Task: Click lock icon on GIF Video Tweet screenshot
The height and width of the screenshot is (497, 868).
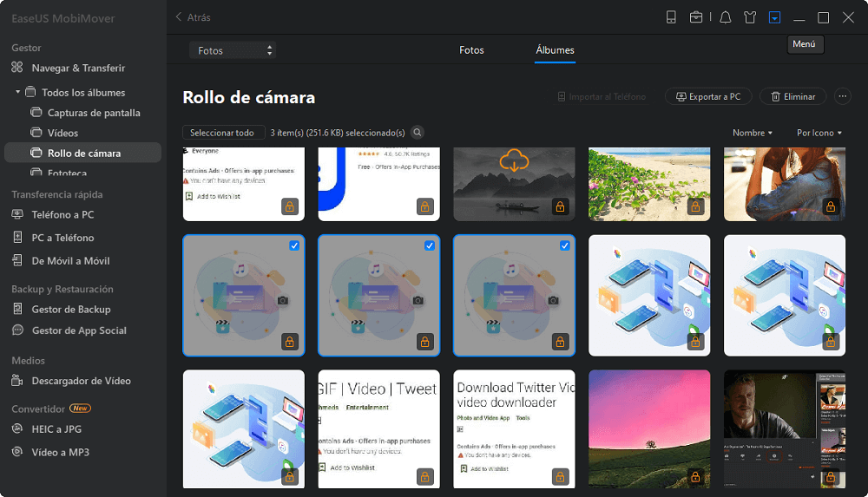Action: (x=424, y=476)
